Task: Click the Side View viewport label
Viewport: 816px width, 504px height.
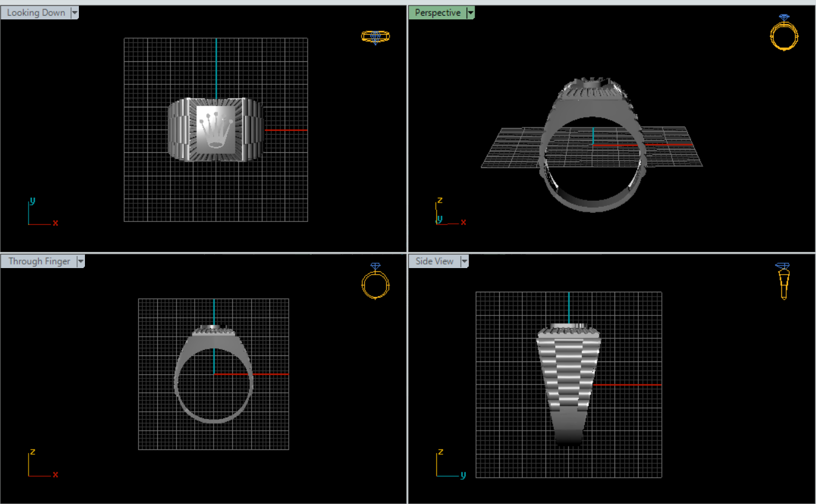Action: coord(434,261)
